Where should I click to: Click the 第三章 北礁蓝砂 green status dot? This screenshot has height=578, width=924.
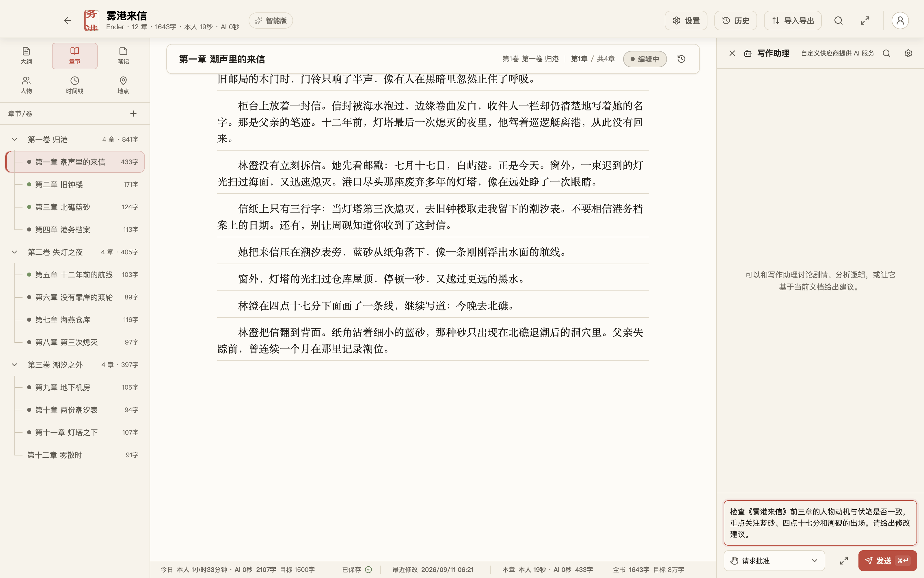point(29,207)
